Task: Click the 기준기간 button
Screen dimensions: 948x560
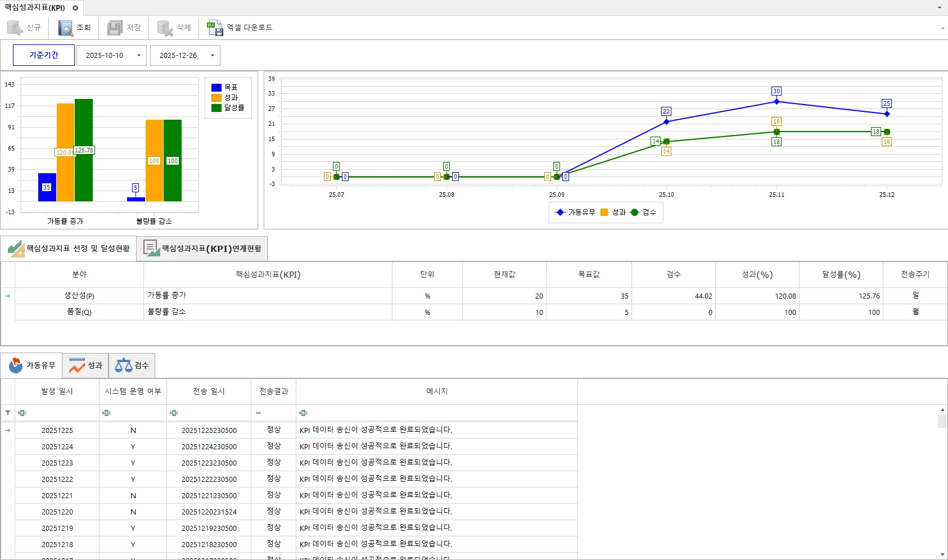Action: point(44,55)
